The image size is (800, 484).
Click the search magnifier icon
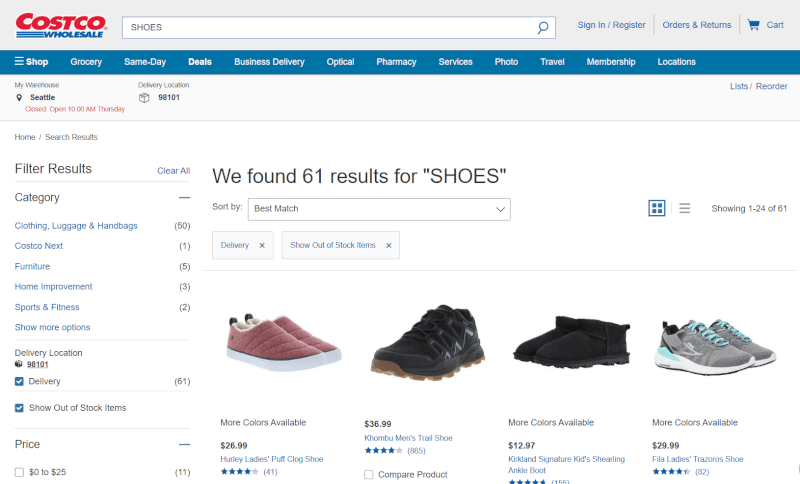click(543, 28)
